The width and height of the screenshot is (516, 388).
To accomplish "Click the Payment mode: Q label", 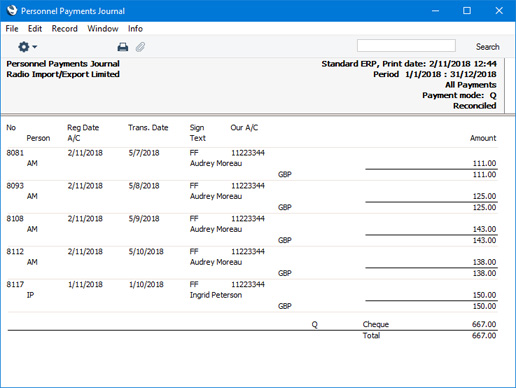I will [459, 95].
